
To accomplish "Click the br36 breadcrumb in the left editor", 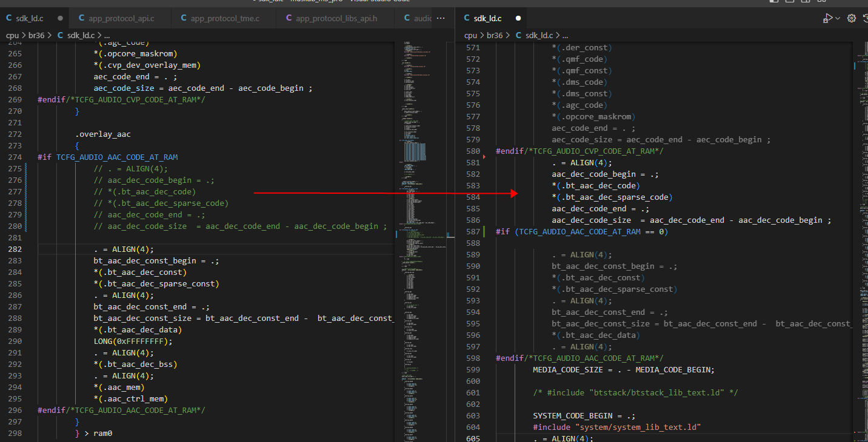I will (38, 36).
